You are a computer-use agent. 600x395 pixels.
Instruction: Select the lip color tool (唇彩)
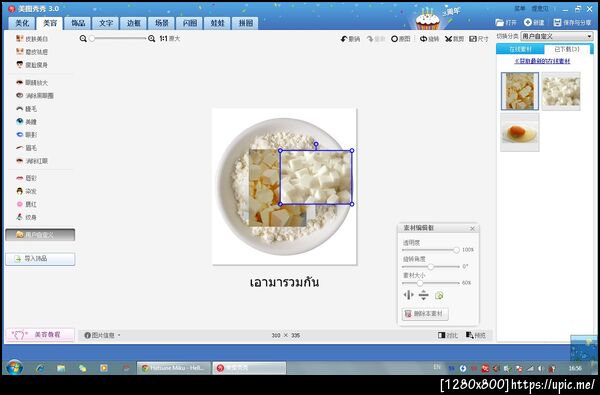pos(27,178)
